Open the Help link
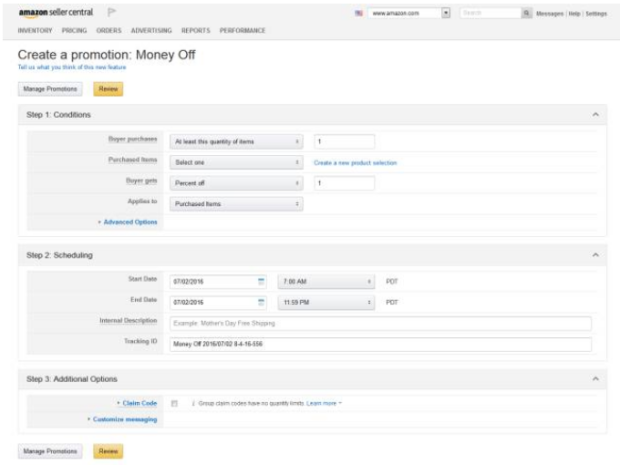 tap(574, 13)
